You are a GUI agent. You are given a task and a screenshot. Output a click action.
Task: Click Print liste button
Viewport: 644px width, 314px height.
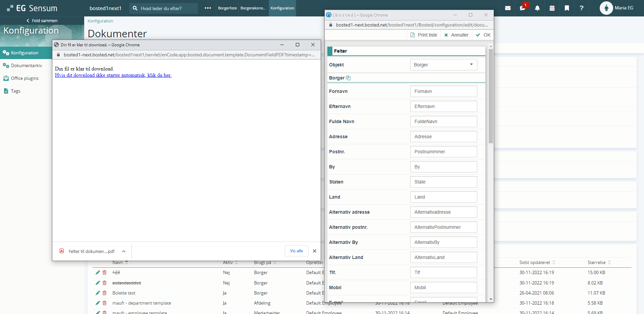pos(424,35)
